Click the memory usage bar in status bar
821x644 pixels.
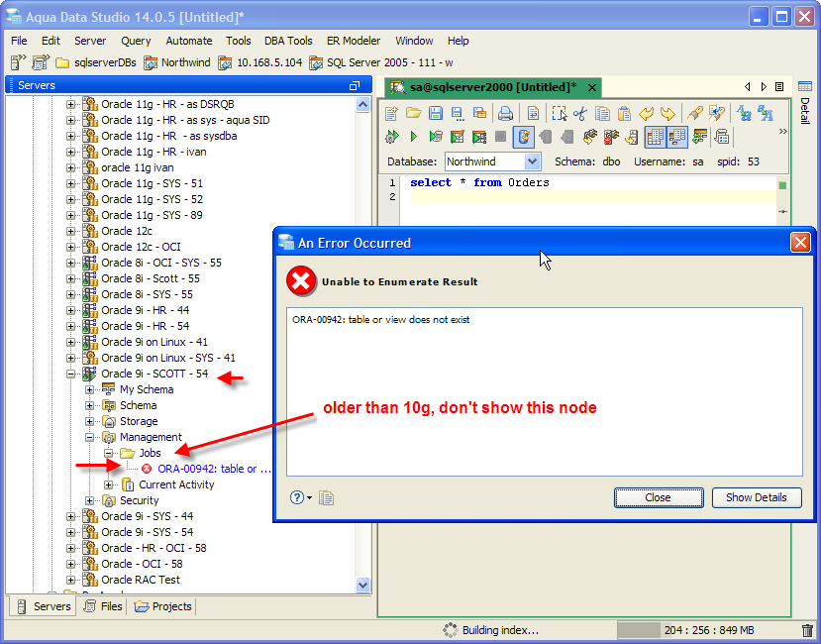pyautogui.click(x=707, y=630)
